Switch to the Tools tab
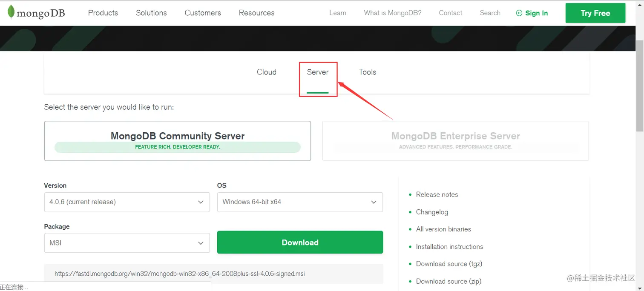 (368, 72)
